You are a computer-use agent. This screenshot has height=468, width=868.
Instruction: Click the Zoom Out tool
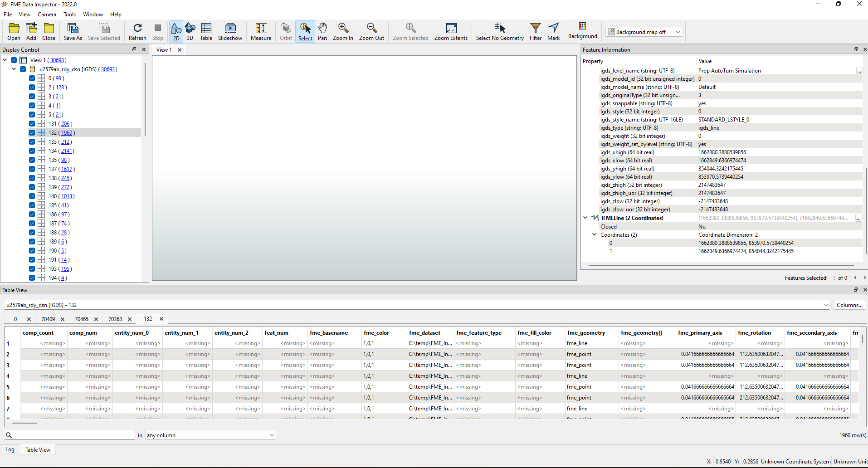(x=371, y=32)
